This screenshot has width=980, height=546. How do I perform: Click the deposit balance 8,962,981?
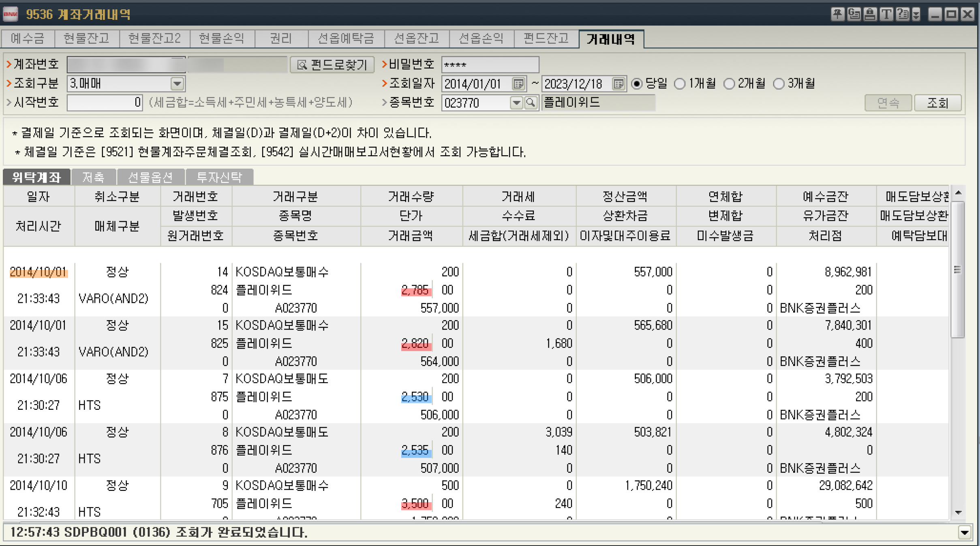(848, 272)
